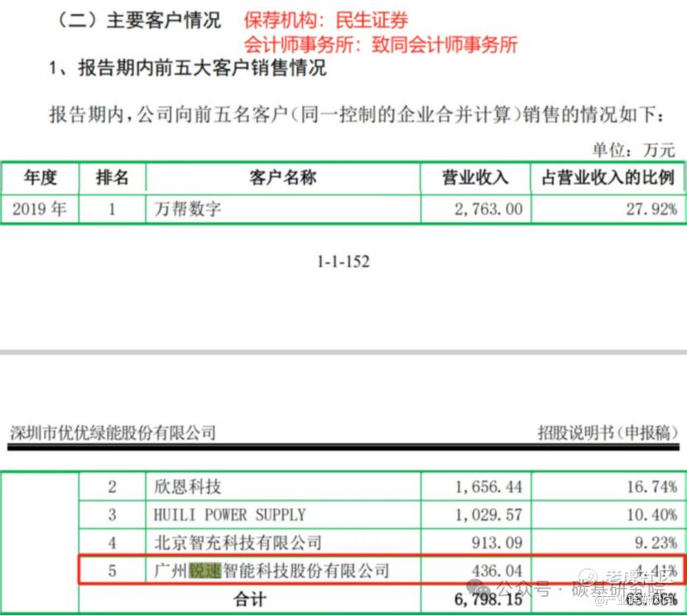Click the page number '1-1-152'
687x616 pixels.
tap(343, 262)
